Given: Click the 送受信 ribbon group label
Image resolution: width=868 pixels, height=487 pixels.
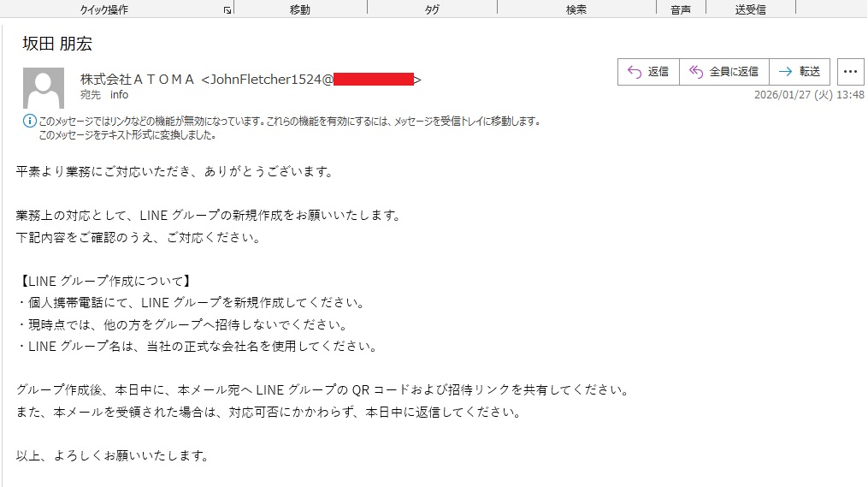Looking at the screenshot, I should [750, 10].
